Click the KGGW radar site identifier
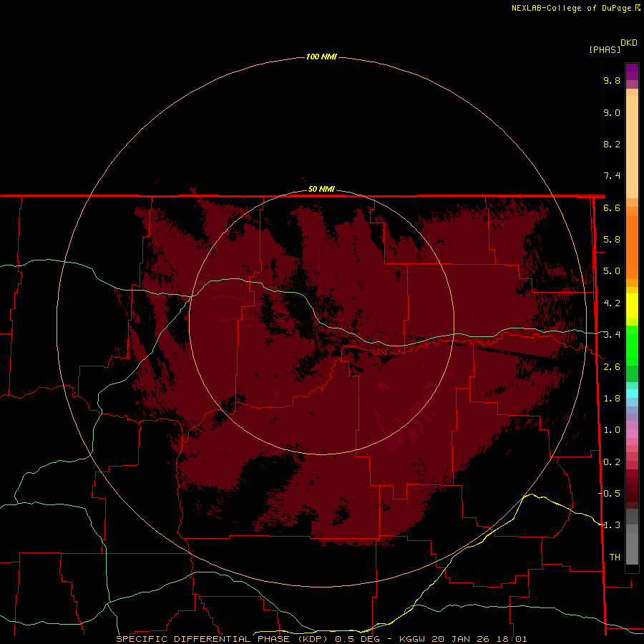The width and height of the screenshot is (644, 644). pyautogui.click(x=412, y=639)
